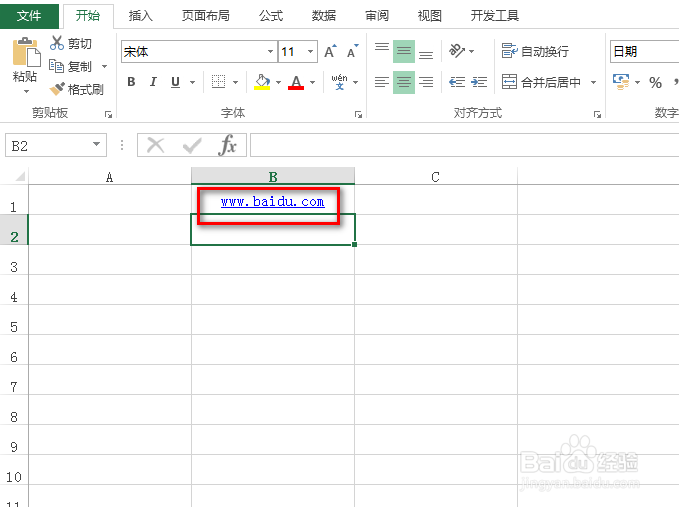Switch to the 公式 tab

pyautogui.click(x=271, y=16)
